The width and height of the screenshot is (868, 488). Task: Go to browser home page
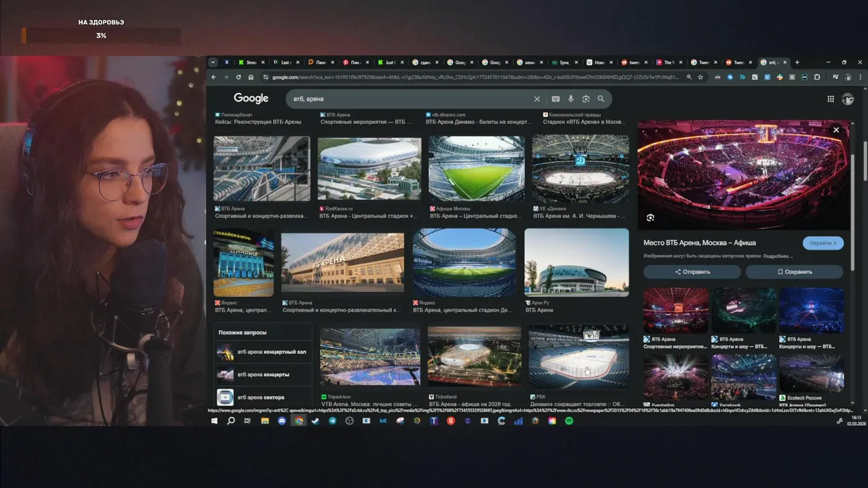(251, 77)
